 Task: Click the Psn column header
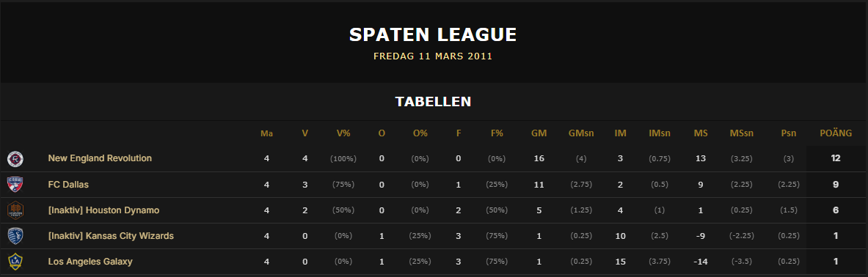click(x=788, y=133)
